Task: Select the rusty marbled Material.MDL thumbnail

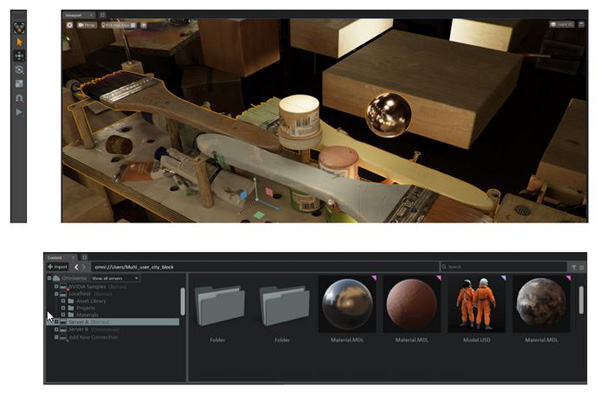Action: point(541,304)
